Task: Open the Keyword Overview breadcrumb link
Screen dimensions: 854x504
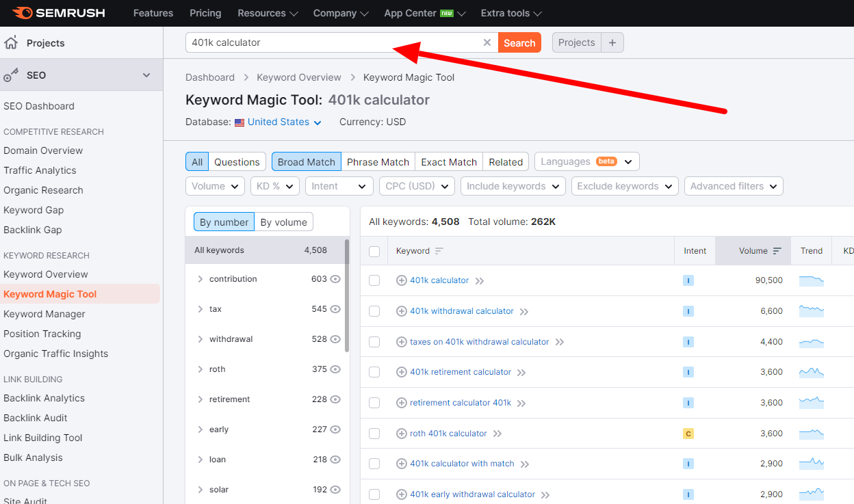Action: point(298,77)
